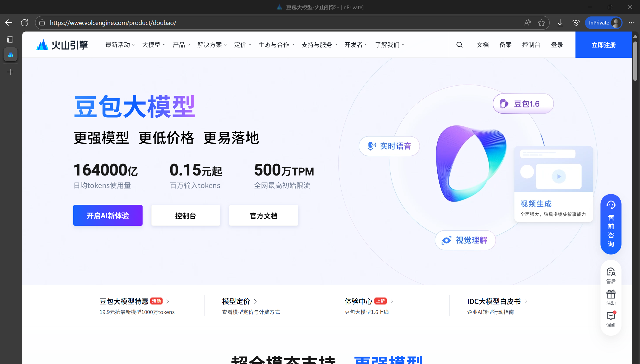Play the 视频生成 preview thumbnail
The height and width of the screenshot is (364, 640).
click(x=559, y=176)
